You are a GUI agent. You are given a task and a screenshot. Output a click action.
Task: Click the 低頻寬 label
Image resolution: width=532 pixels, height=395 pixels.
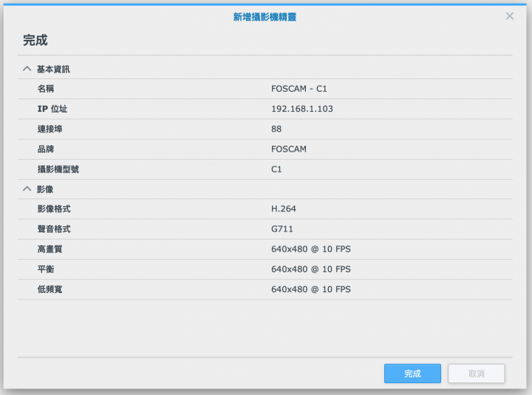coord(50,289)
